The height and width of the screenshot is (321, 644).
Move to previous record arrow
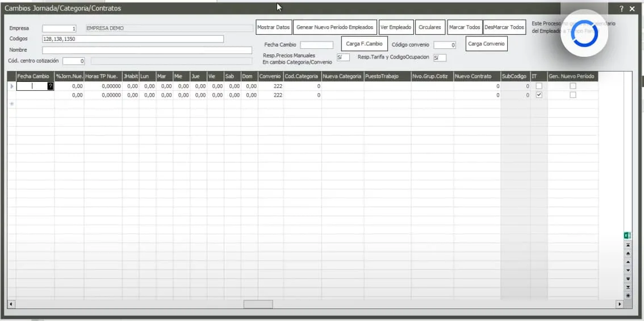(x=627, y=262)
